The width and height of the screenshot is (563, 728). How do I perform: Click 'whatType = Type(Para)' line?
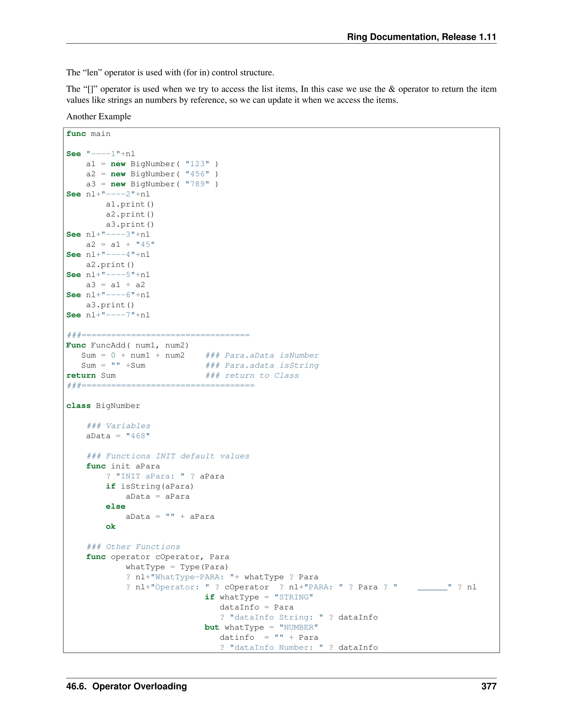pyautogui.click(x=177, y=567)
